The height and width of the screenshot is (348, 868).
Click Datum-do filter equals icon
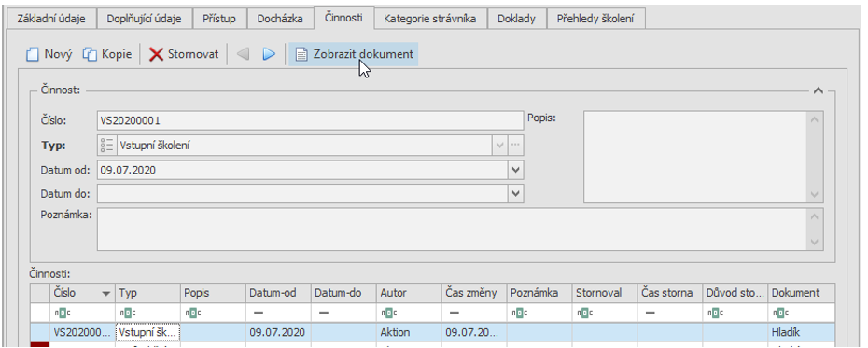pyautogui.click(x=323, y=313)
